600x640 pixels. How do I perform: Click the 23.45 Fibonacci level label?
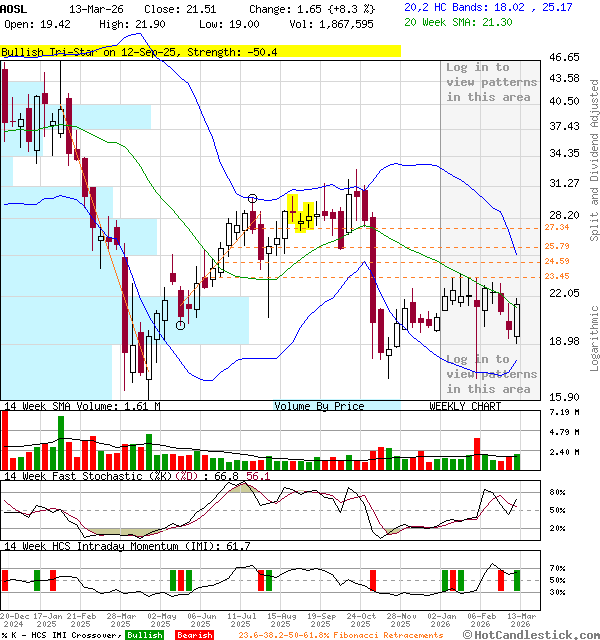(557, 276)
